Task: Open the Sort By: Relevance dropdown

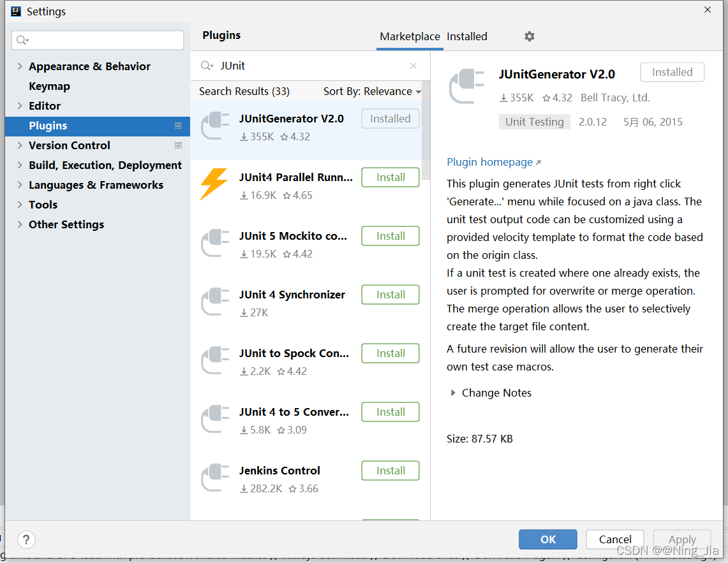Action: click(x=373, y=91)
